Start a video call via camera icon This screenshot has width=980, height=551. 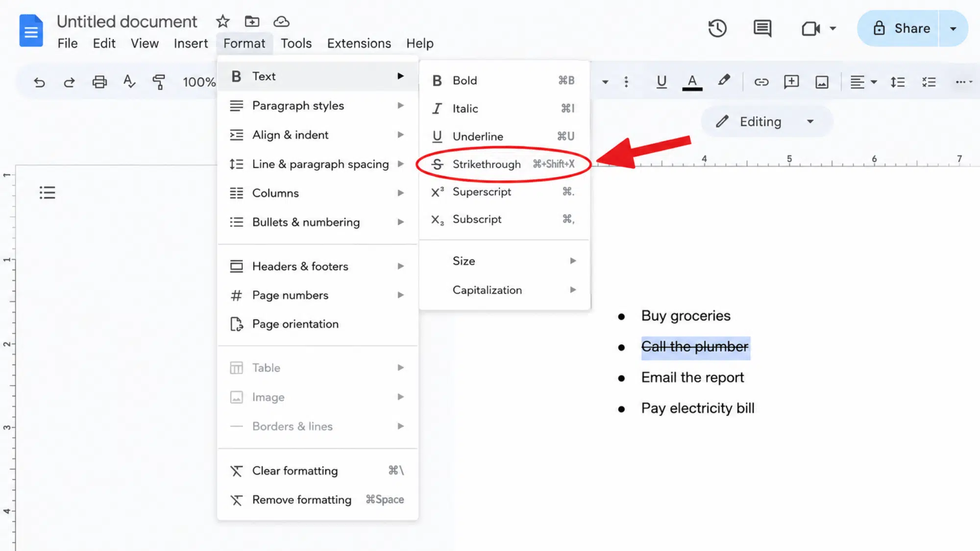(811, 28)
